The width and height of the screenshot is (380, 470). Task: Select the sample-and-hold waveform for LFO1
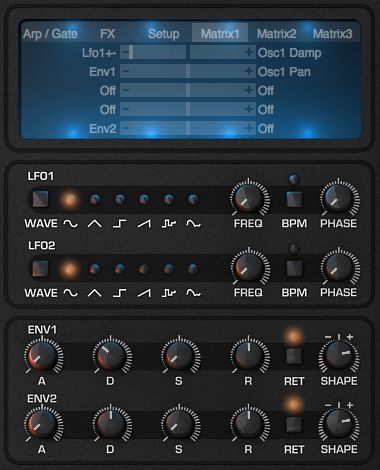point(169,200)
